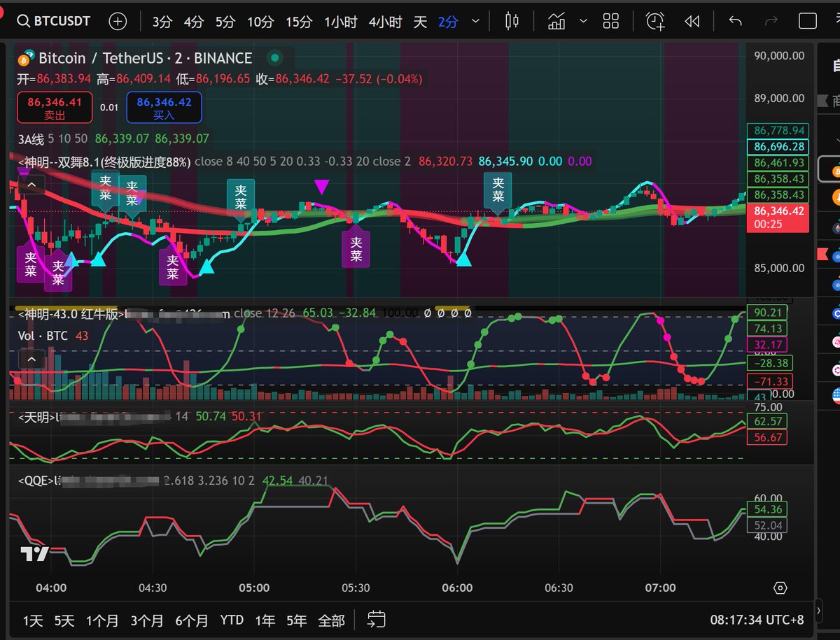Image resolution: width=840 pixels, height=640 pixels.
Task: Expand the time interval dropdown chevron
Action: 476,21
